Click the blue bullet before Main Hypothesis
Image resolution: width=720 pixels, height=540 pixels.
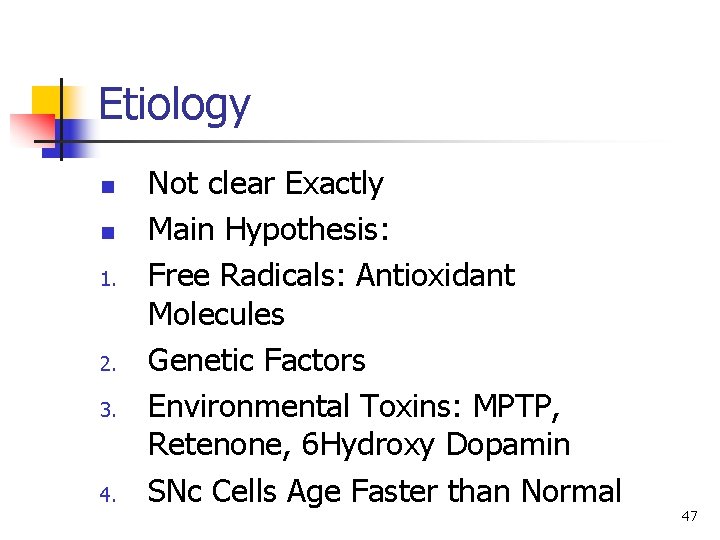(107, 233)
